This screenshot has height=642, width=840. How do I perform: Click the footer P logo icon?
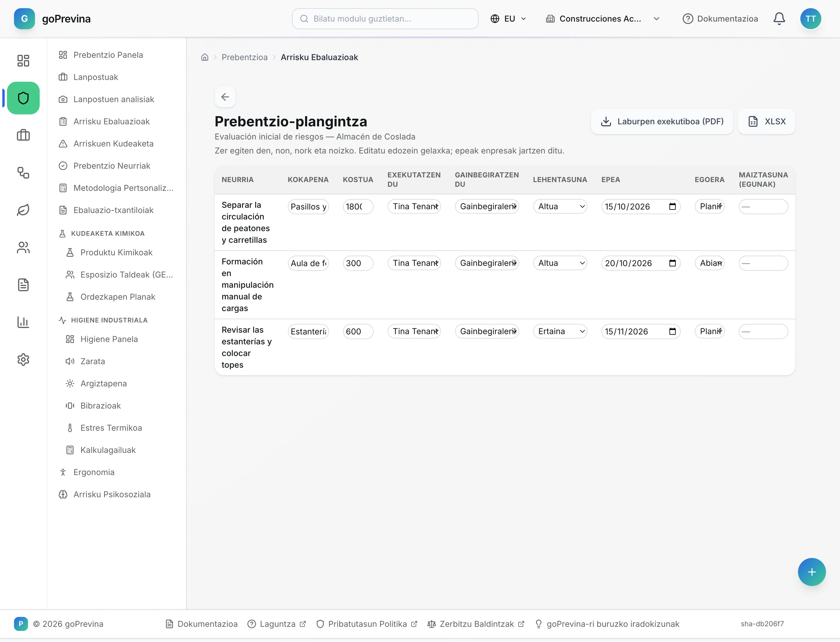pyautogui.click(x=21, y=624)
